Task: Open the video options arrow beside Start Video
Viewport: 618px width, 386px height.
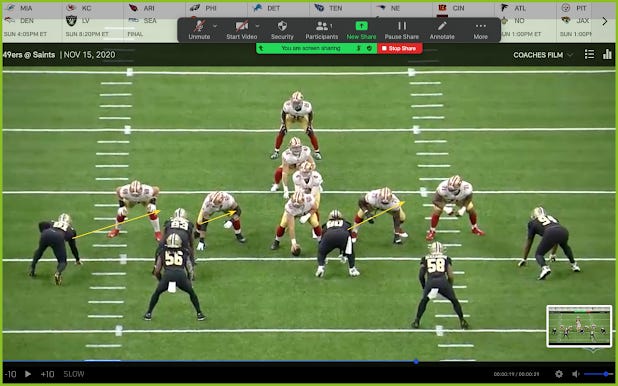Action: pyautogui.click(x=257, y=26)
